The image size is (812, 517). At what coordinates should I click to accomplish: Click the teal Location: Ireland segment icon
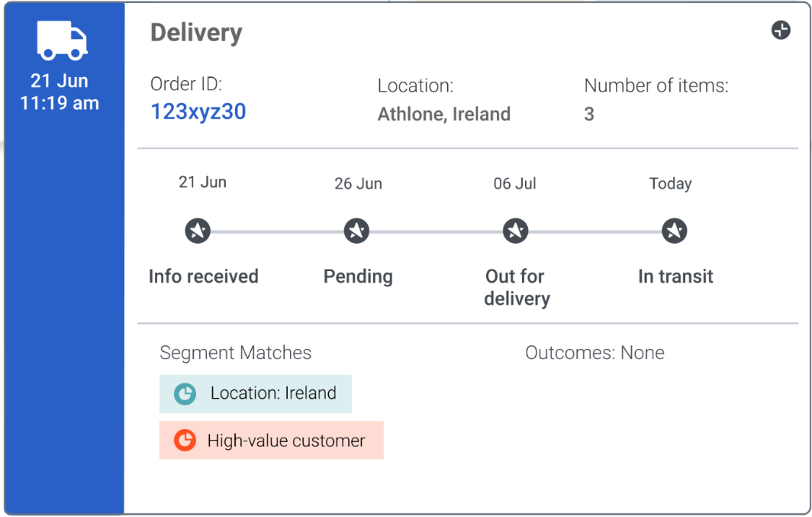pyautogui.click(x=185, y=394)
